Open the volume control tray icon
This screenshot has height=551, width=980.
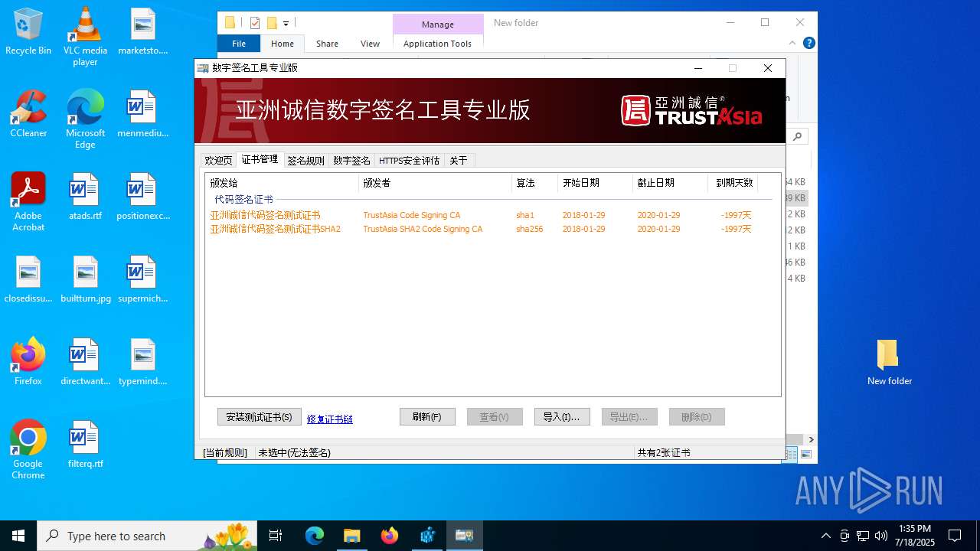click(x=881, y=536)
